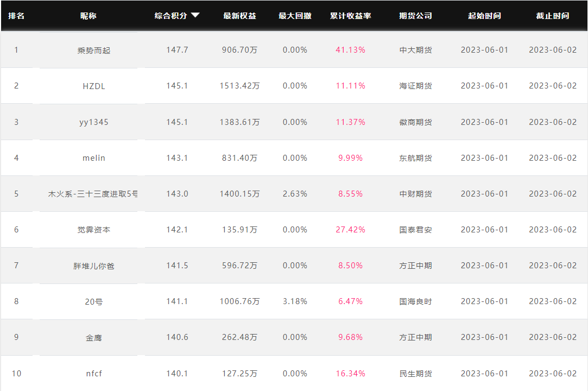This screenshot has width=588, height=391.
Task: Open the nickname 乘势而起
Action: coord(94,51)
